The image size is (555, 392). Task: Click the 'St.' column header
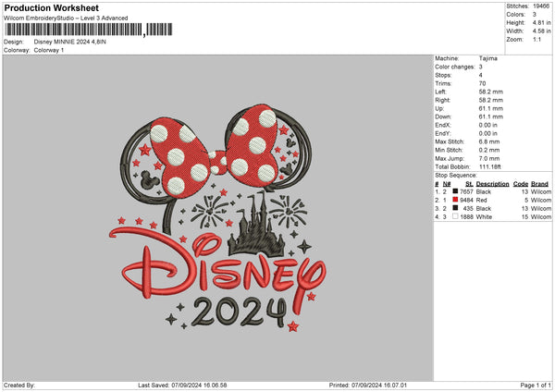(x=469, y=184)
